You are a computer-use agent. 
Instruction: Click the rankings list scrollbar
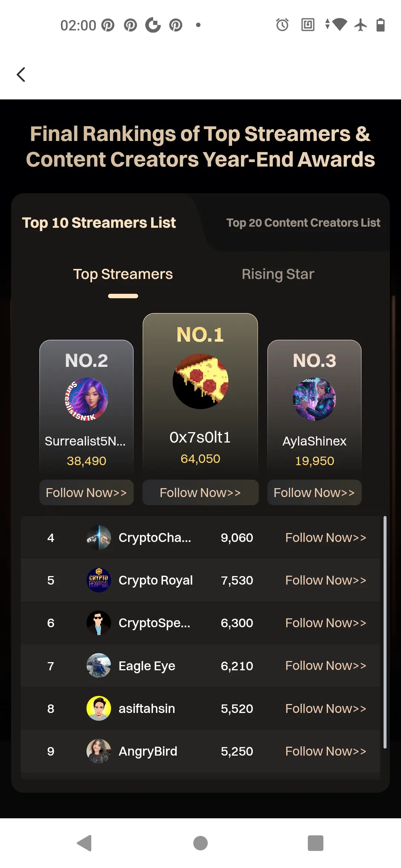[385, 632]
